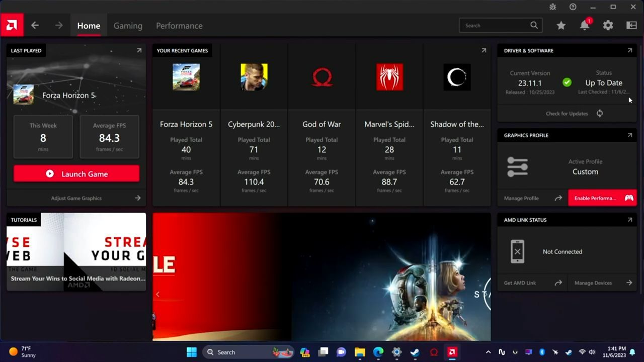Click the Average FPS 84.3 tile
Screen dimensions: 644x362
[x=109, y=137]
